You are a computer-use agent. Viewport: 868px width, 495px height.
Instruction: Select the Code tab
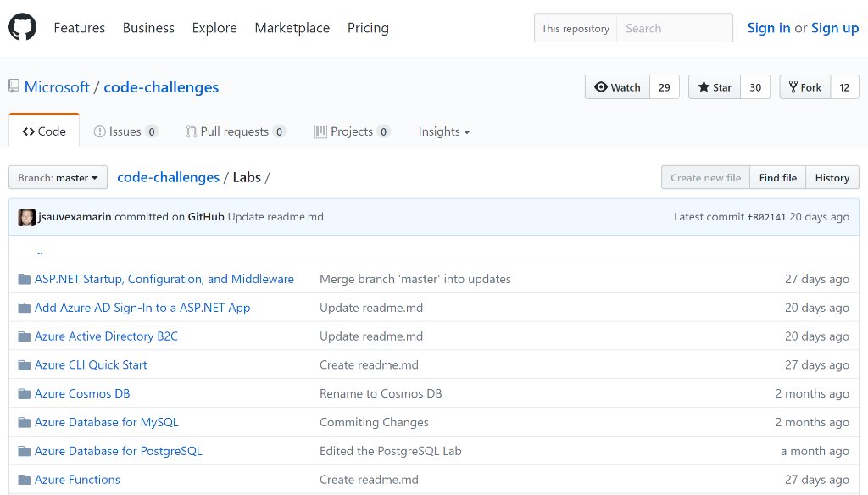point(44,131)
